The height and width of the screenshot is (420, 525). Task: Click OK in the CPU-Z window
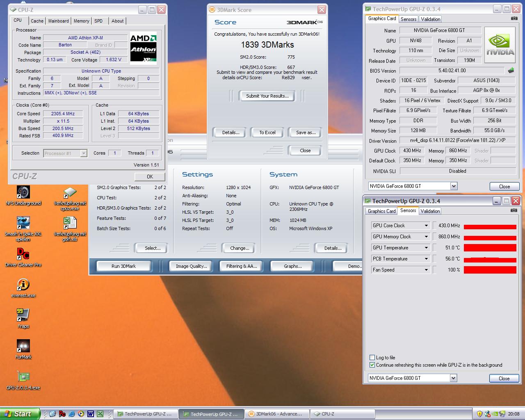(x=150, y=176)
